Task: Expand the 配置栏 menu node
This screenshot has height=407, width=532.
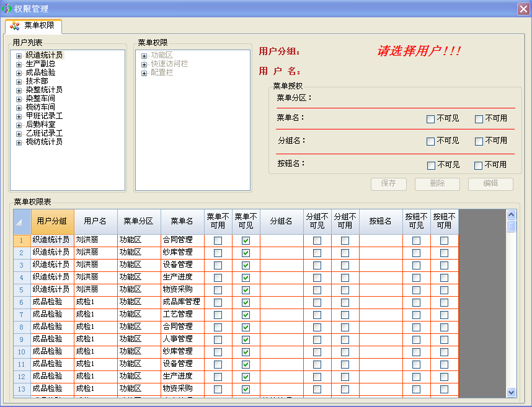Action: tap(144, 73)
